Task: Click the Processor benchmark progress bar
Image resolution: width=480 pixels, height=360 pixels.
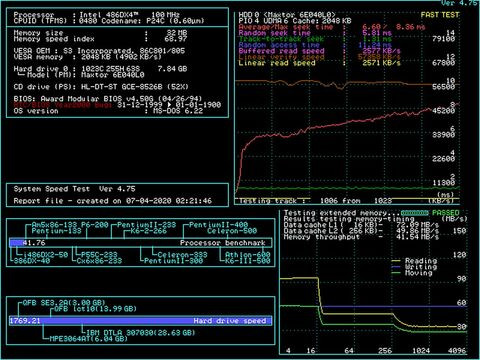Action: pyautogui.click(x=141, y=243)
